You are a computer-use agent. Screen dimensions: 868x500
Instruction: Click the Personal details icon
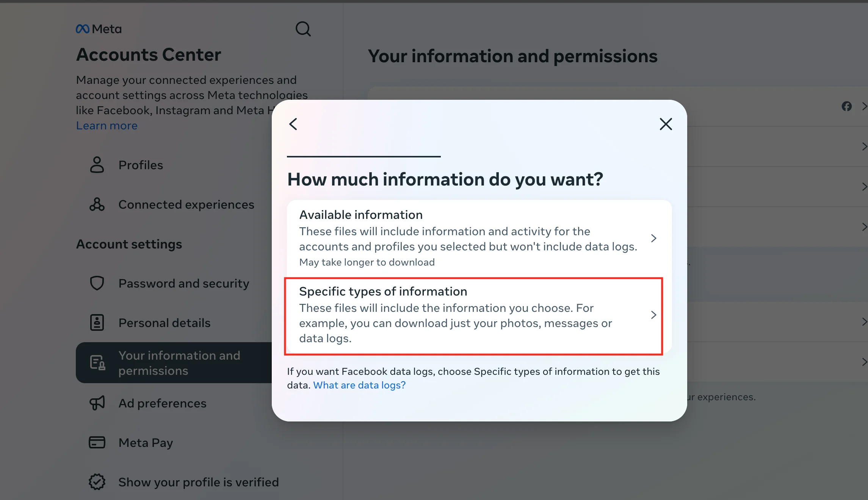97,322
